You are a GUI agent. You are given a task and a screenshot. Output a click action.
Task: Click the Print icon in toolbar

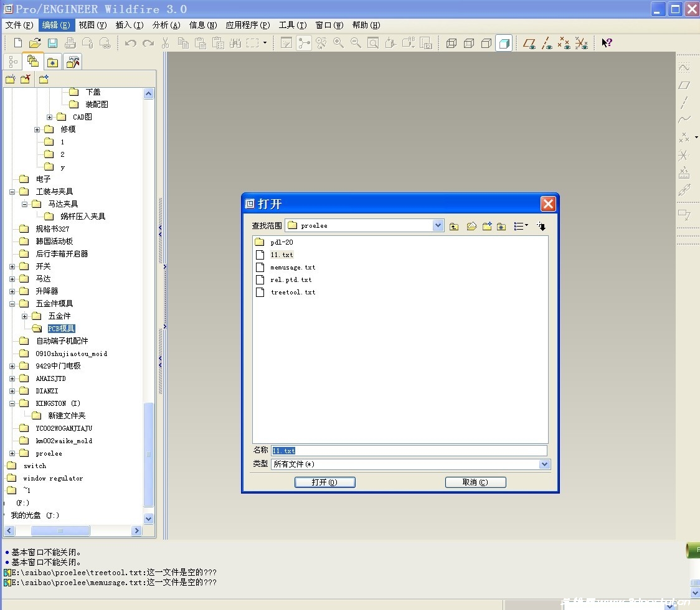[70, 43]
